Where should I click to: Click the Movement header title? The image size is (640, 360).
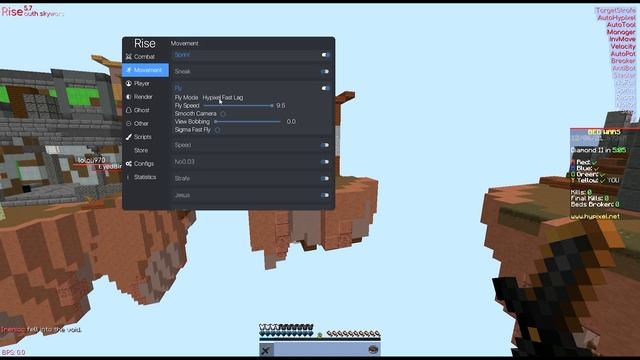tap(184, 43)
